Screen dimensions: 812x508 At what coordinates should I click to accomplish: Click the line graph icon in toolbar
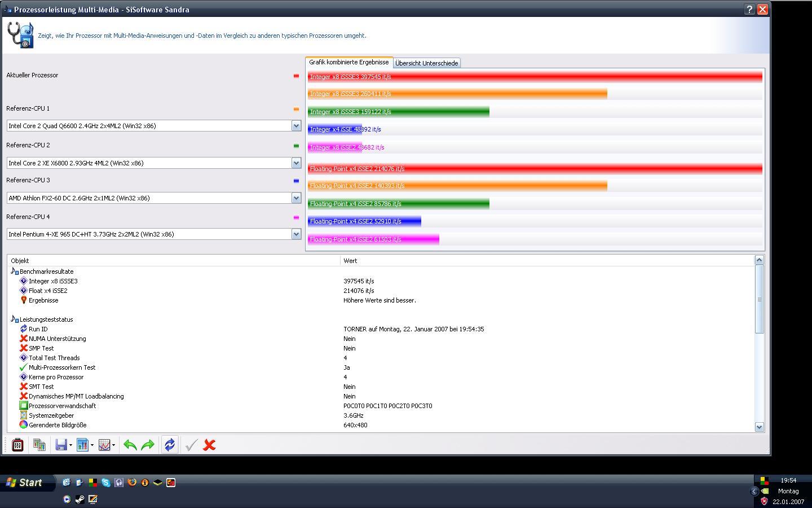[104, 445]
